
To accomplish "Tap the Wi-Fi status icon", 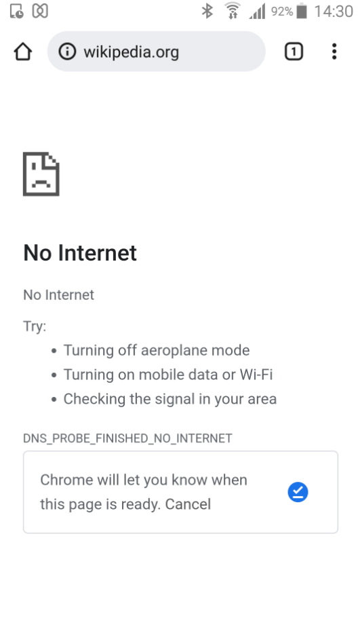I will coord(233,11).
